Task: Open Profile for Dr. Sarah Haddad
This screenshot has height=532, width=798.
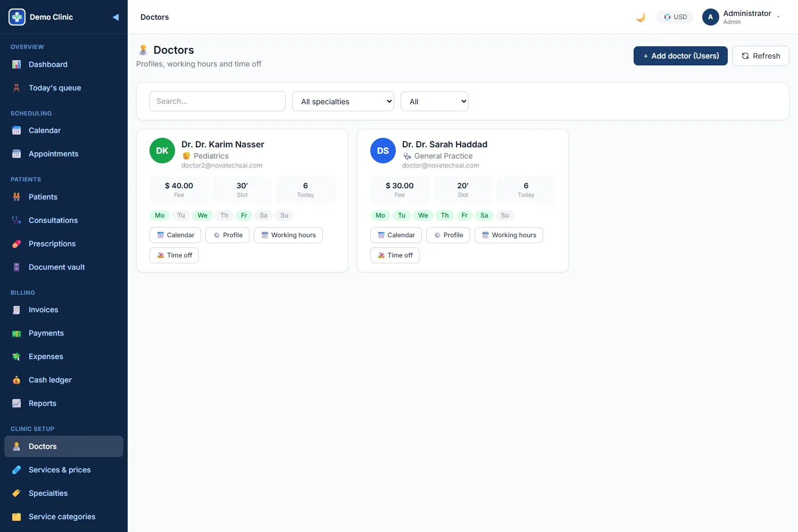Action: (448, 235)
